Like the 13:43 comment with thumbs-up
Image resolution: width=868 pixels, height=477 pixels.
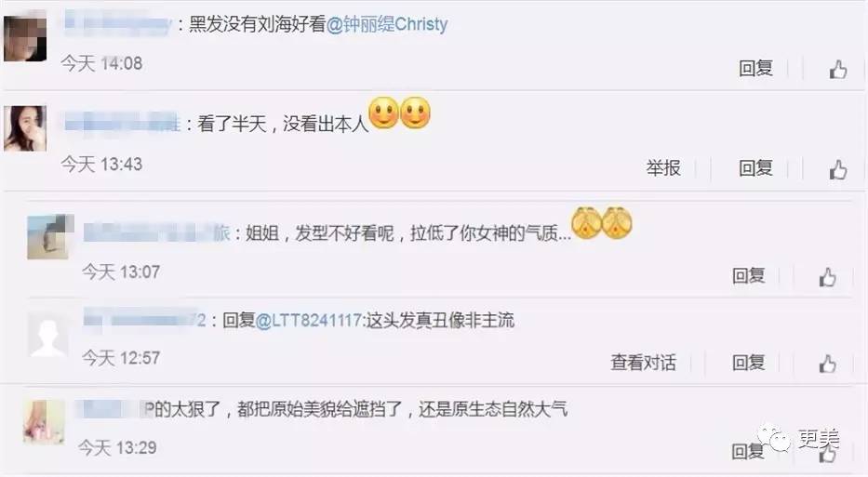pos(837,169)
